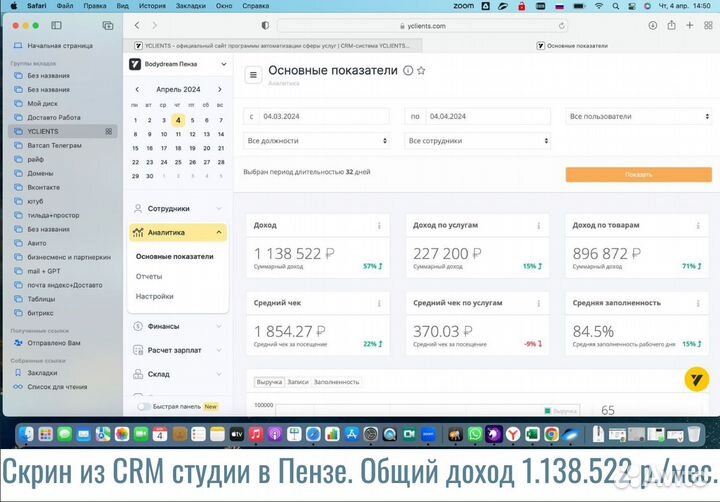The image size is (720, 502).
Task: Add a new tab with plus icon
Action: click(x=689, y=25)
